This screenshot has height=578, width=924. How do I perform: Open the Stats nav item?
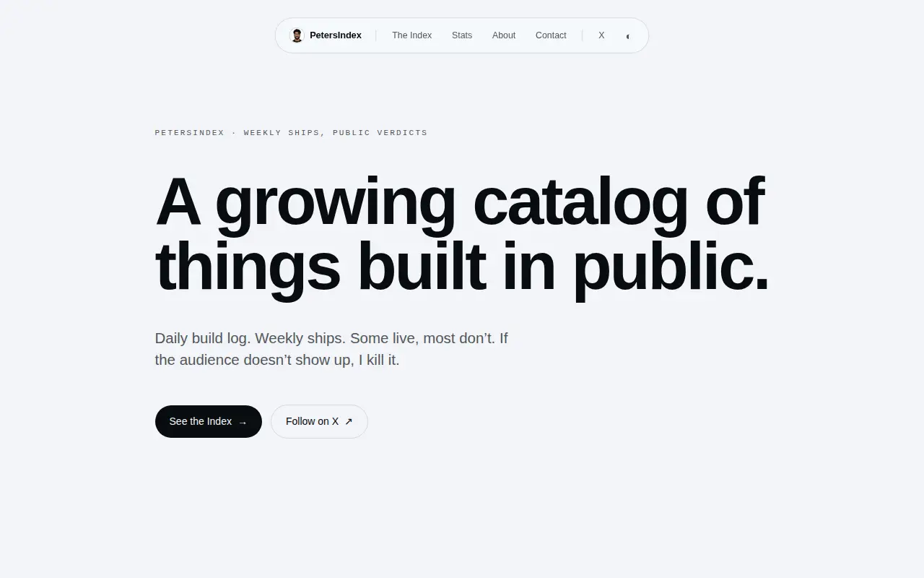tap(462, 35)
